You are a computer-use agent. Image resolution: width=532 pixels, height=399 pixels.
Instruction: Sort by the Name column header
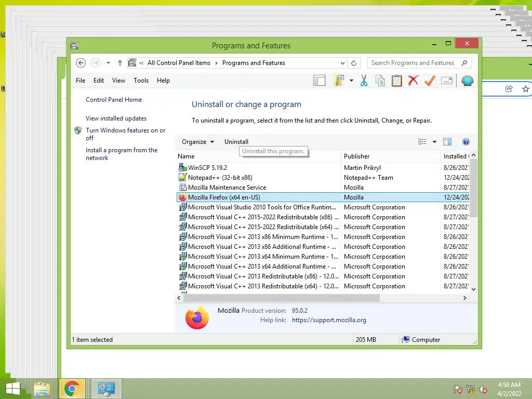point(258,156)
